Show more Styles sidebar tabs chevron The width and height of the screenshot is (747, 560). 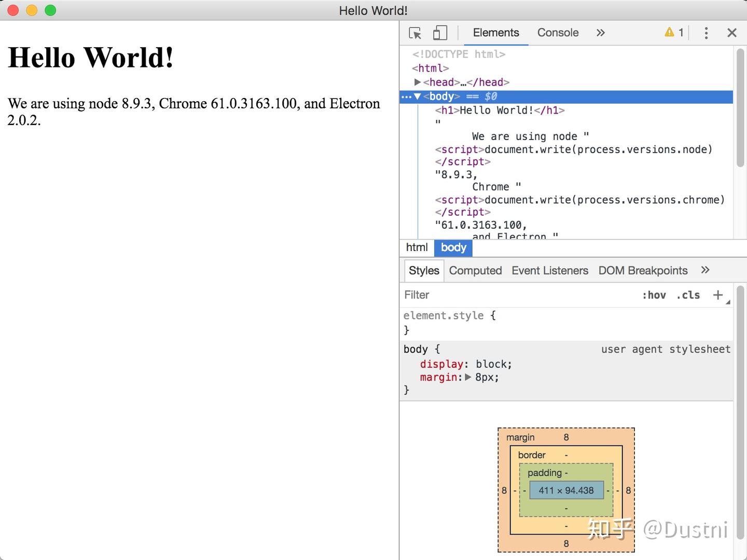point(704,270)
